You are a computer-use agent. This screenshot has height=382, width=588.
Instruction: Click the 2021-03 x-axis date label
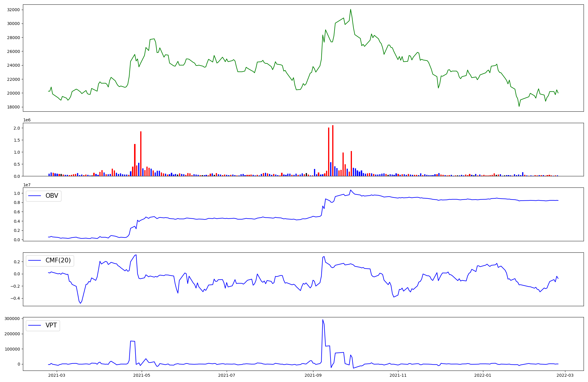tap(56, 375)
